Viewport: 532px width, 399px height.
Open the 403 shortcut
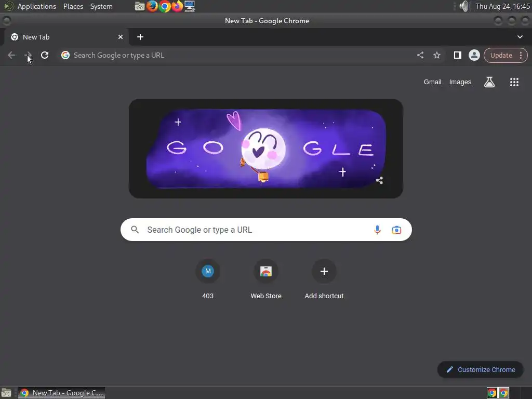(x=208, y=279)
